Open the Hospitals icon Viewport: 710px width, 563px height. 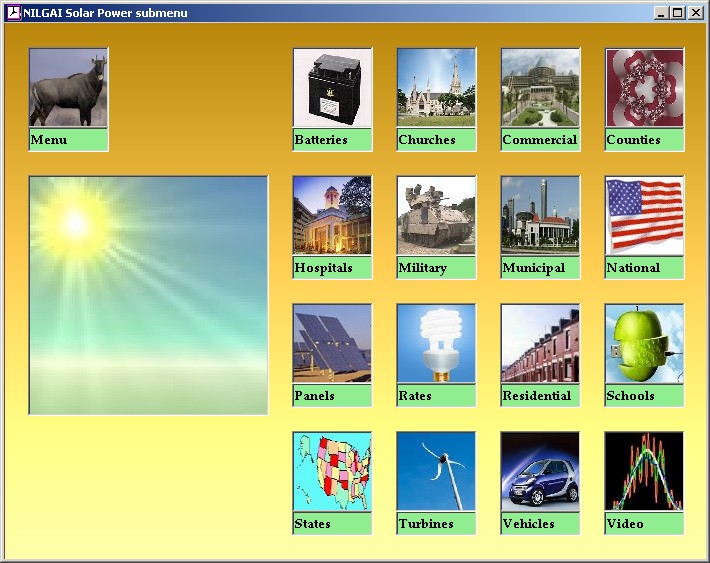tap(332, 216)
